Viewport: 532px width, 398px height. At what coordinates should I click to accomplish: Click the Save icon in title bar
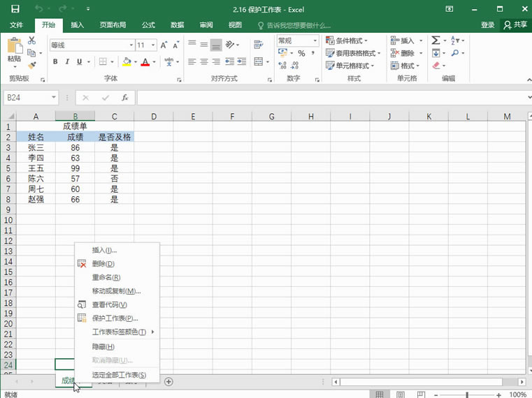(15, 9)
